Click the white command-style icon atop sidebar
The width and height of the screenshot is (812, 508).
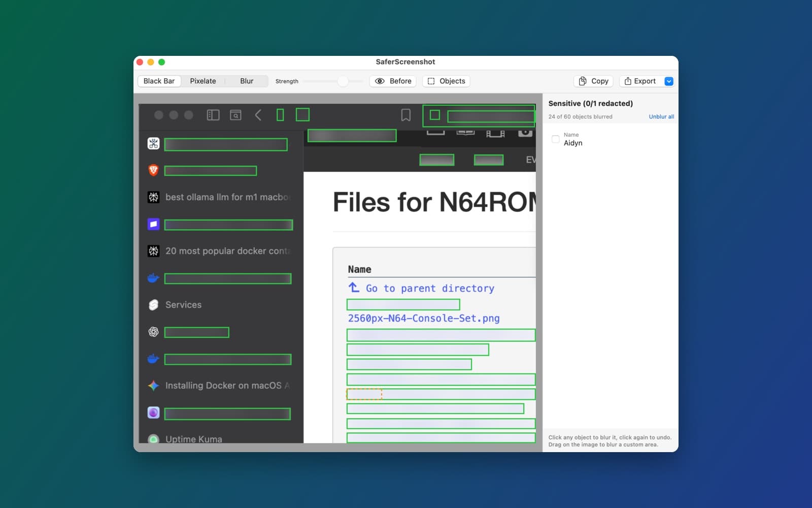click(153, 143)
